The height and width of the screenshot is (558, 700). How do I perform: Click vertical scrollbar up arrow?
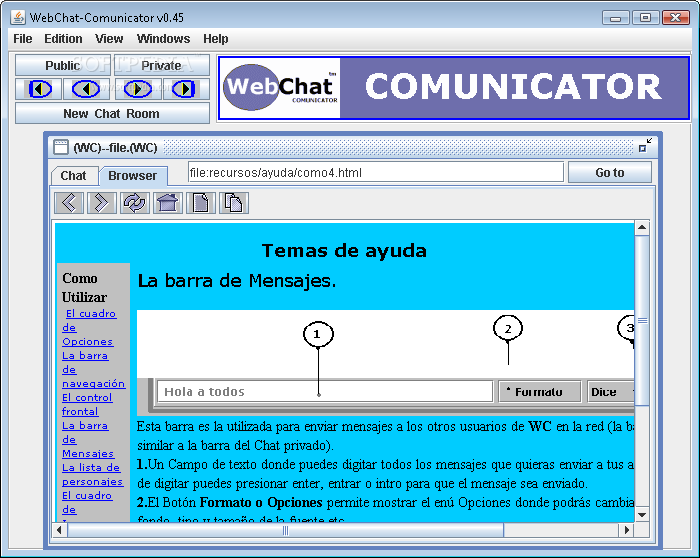[x=642, y=228]
